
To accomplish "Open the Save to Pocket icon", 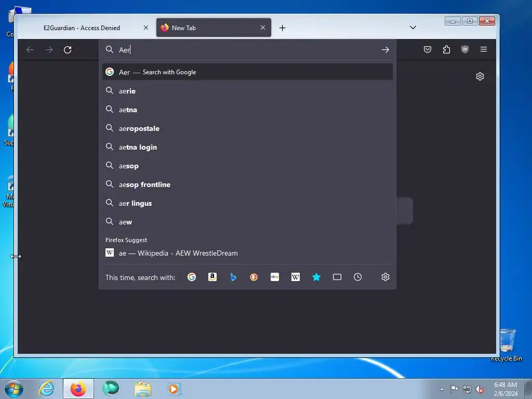I will tap(428, 49).
